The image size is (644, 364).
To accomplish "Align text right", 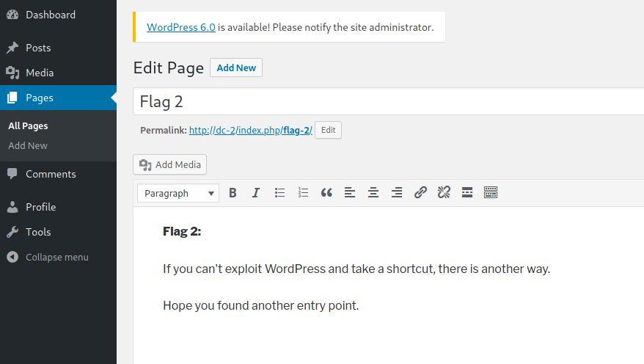I will (397, 193).
